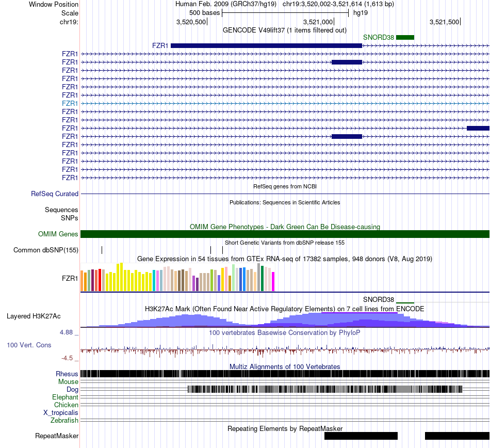Click the 3,521,500 ruler position label
This screenshot has width=490, height=448.
coord(444,22)
